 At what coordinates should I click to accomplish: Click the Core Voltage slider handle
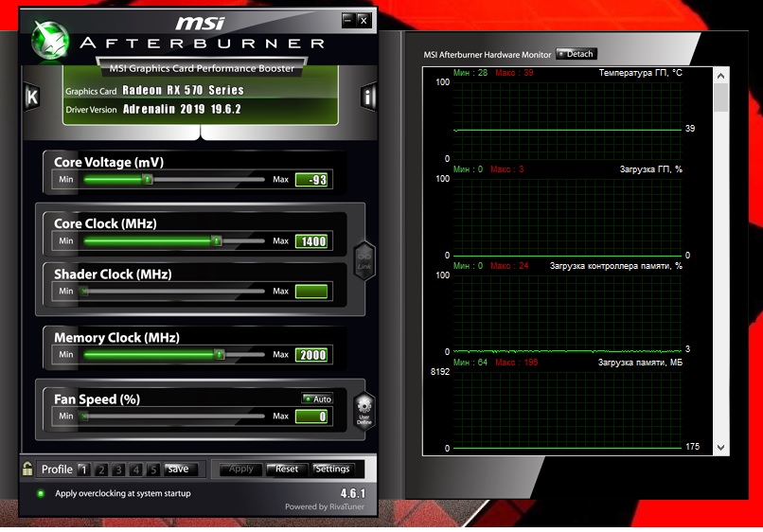coord(148,180)
